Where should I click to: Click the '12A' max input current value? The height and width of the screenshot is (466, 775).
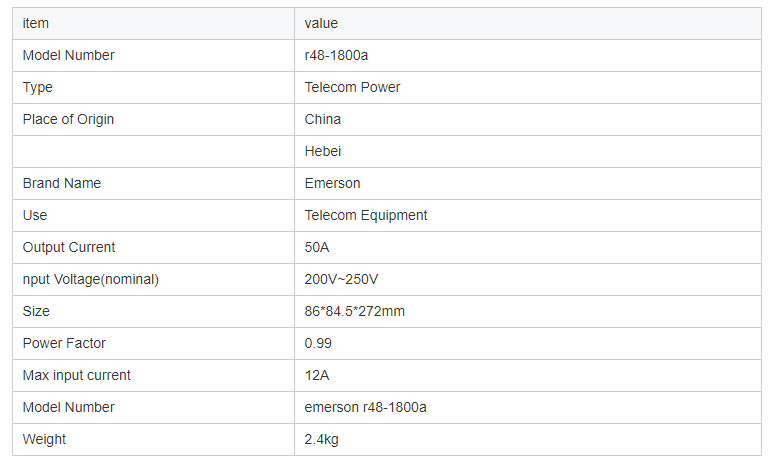tap(317, 376)
